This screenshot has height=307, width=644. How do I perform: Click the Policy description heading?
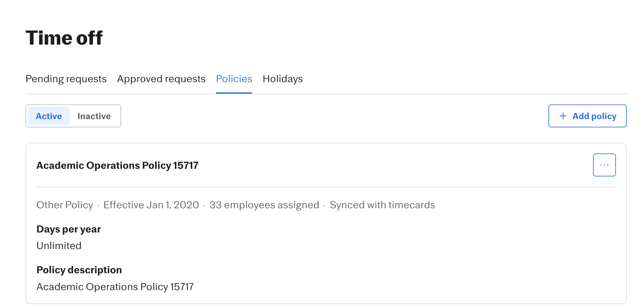pos(79,270)
